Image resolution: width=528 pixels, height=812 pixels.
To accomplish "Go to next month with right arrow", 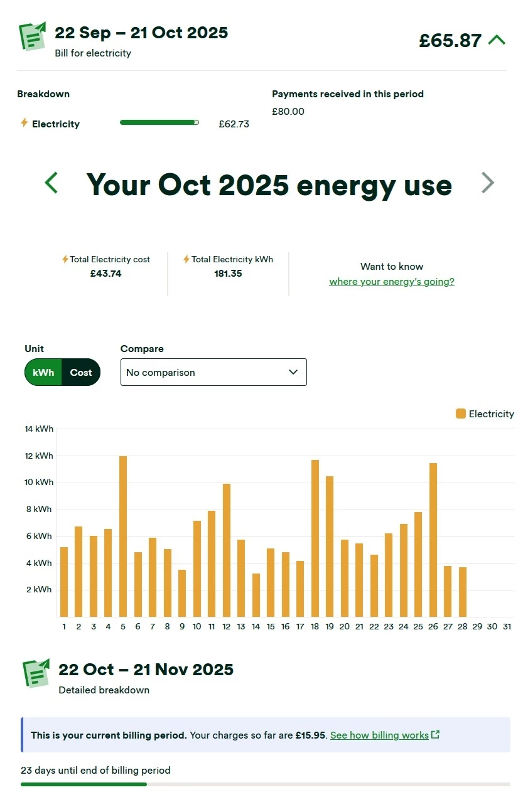I will click(488, 183).
